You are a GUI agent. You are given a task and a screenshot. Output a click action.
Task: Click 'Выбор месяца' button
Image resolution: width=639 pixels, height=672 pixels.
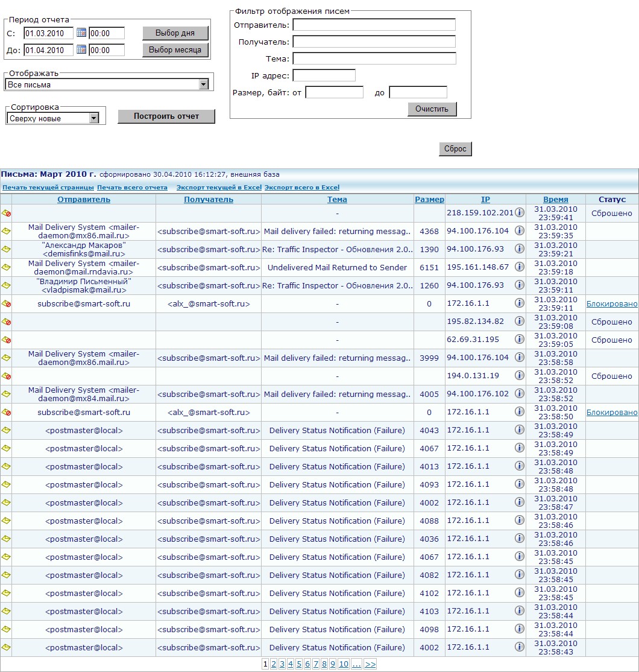click(175, 49)
